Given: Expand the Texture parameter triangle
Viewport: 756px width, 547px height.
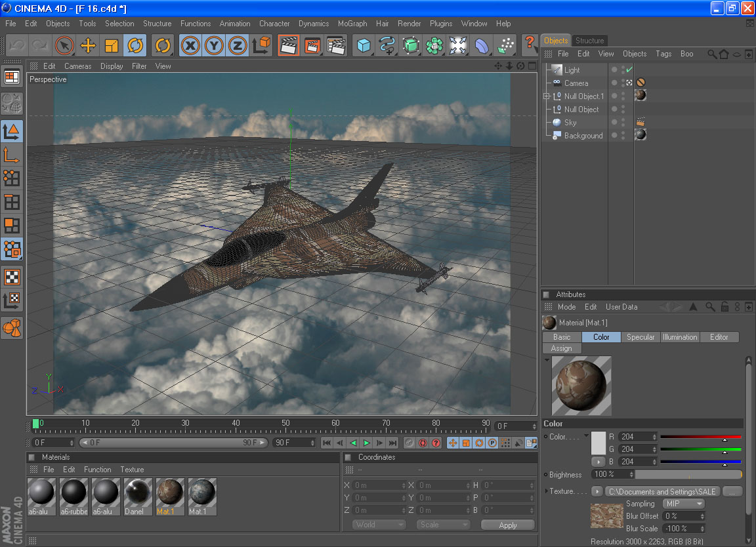Looking at the screenshot, I should click(x=546, y=491).
